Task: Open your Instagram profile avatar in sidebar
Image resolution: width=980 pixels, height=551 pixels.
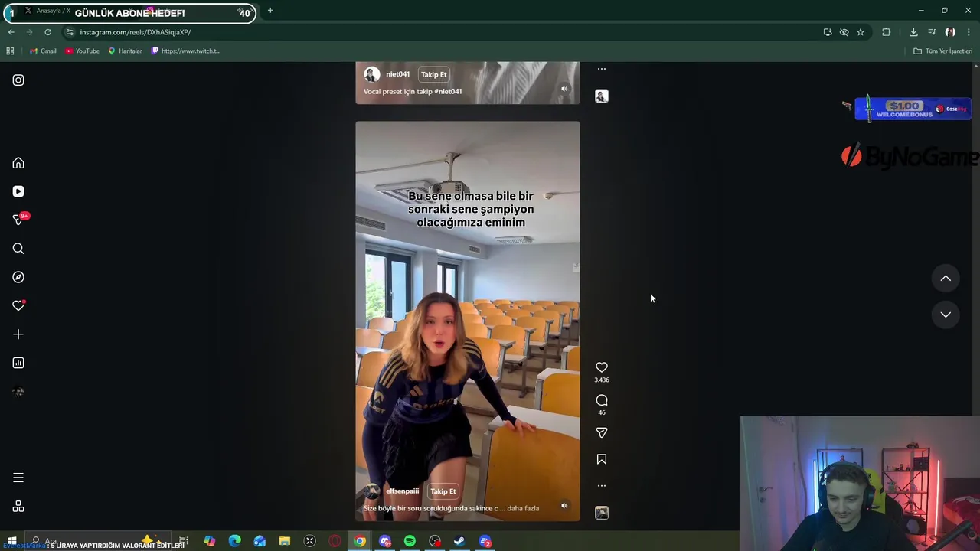Action: 18,391
